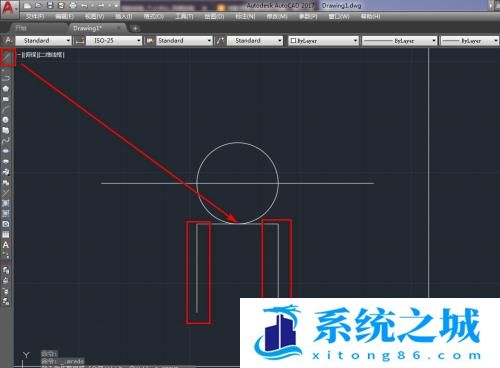
Task: Click the Dimension Style icon before ISO-25
Action: pos(79,41)
